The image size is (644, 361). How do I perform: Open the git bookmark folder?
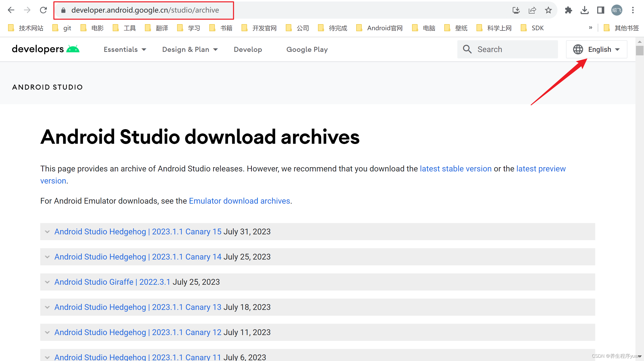click(x=62, y=28)
